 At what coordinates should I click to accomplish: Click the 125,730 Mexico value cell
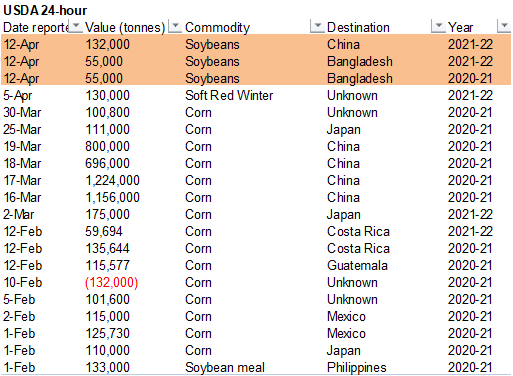108,334
